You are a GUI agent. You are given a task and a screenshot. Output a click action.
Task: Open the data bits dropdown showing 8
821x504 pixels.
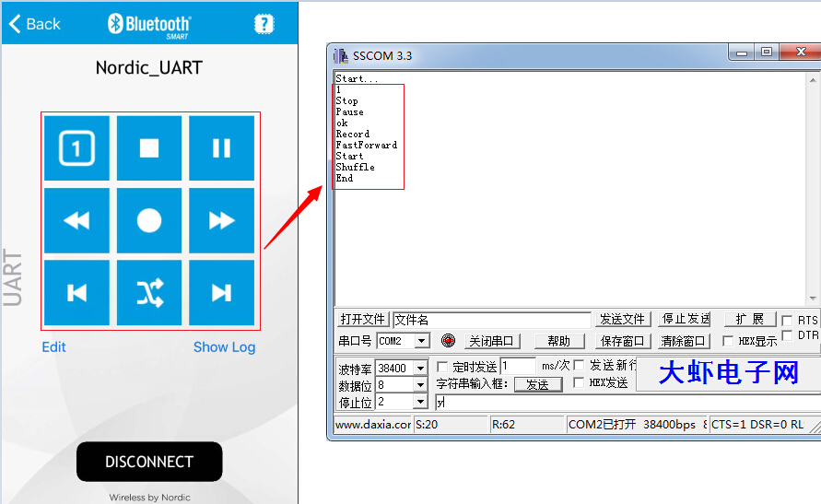[420, 385]
